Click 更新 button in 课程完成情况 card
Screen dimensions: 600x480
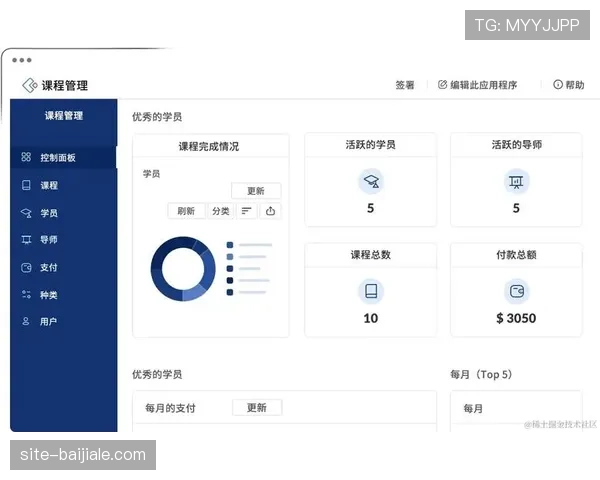[256, 191]
